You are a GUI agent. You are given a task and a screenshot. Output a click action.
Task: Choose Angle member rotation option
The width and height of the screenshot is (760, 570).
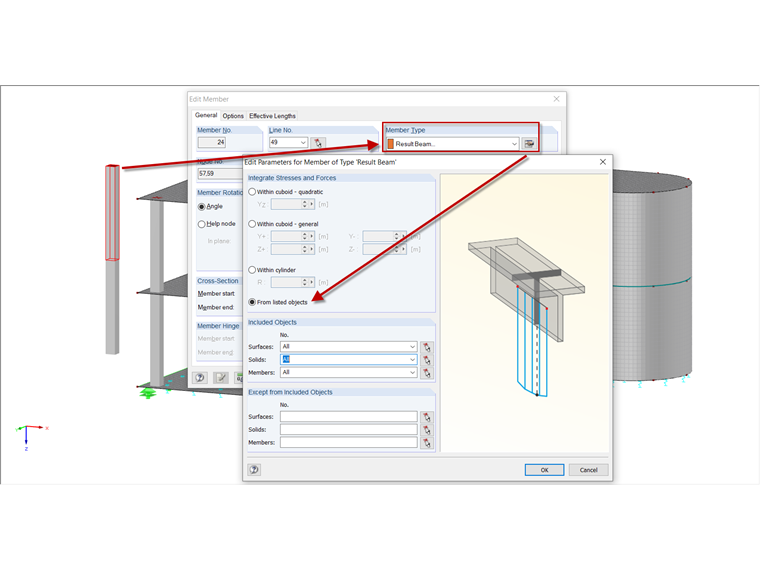click(202, 206)
